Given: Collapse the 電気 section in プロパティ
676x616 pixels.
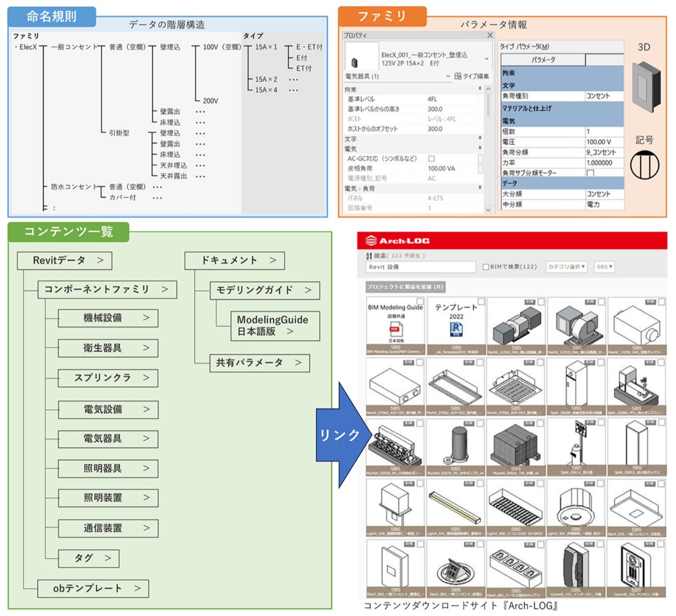Looking at the screenshot, I should pos(480,148).
